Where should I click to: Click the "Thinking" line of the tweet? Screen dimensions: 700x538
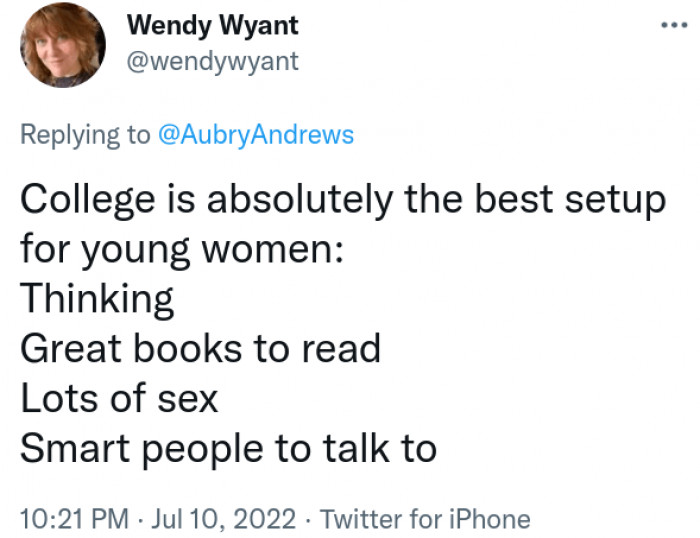pyautogui.click(x=97, y=298)
